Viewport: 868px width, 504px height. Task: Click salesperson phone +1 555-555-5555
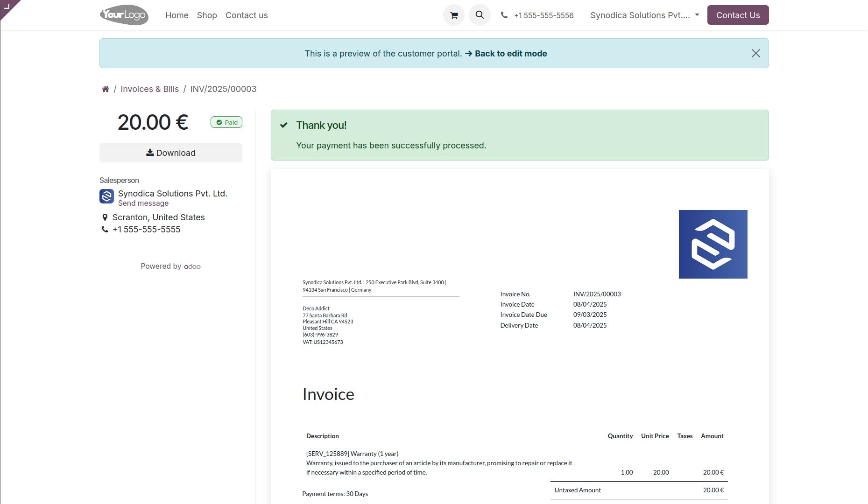coord(147,230)
